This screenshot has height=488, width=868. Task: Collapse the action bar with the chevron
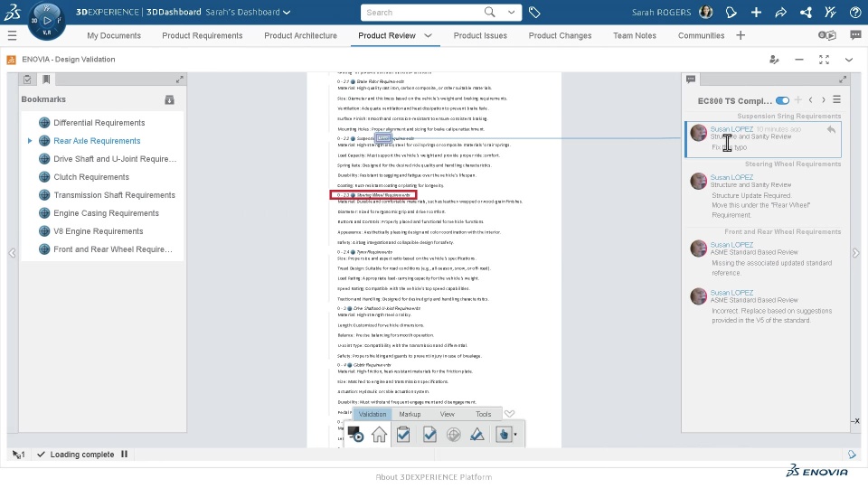(509, 414)
